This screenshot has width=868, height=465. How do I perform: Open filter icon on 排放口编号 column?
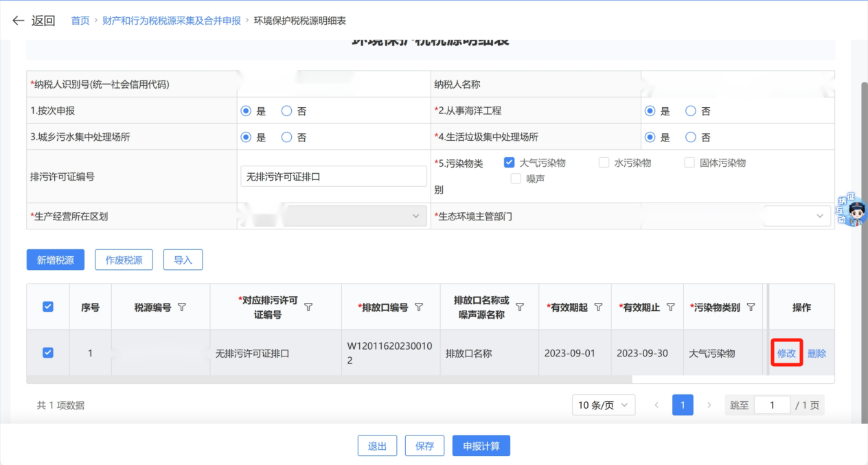click(x=419, y=308)
